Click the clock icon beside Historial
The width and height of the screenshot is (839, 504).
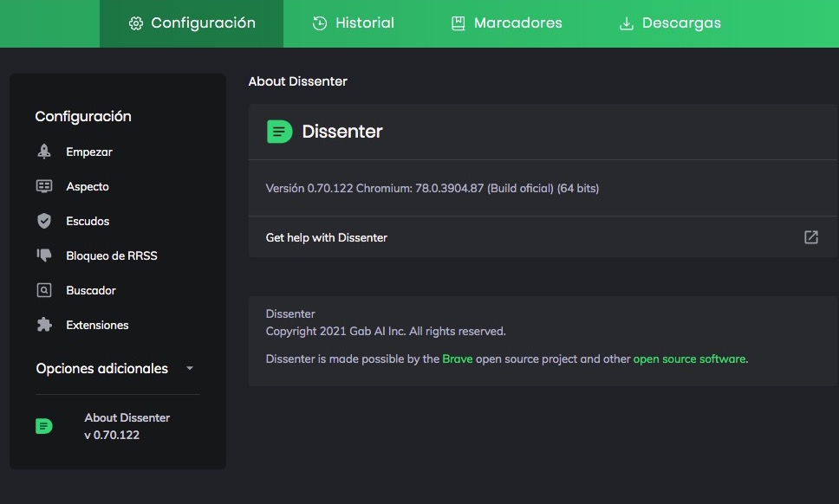click(x=320, y=23)
